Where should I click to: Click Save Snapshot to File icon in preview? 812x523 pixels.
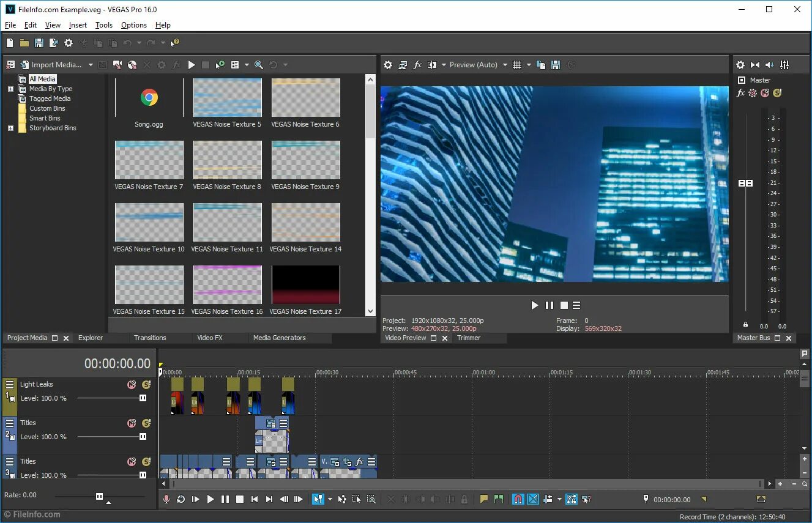point(556,65)
